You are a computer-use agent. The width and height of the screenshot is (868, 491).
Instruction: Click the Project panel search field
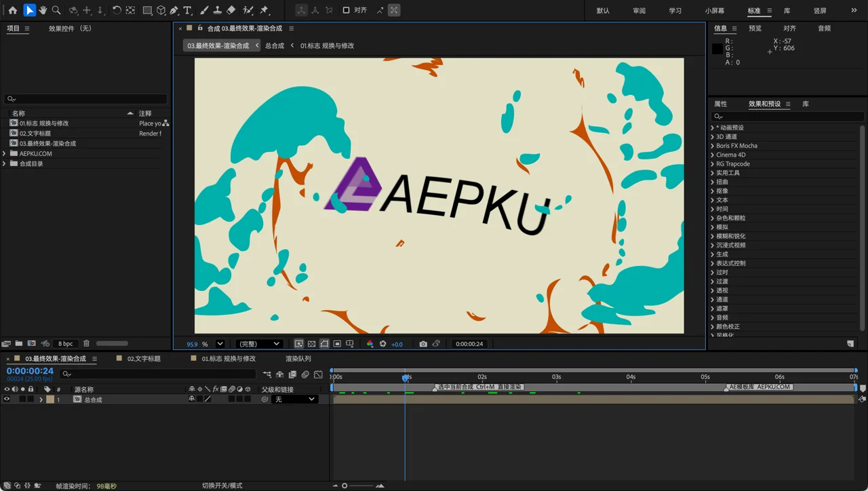pyautogui.click(x=85, y=99)
